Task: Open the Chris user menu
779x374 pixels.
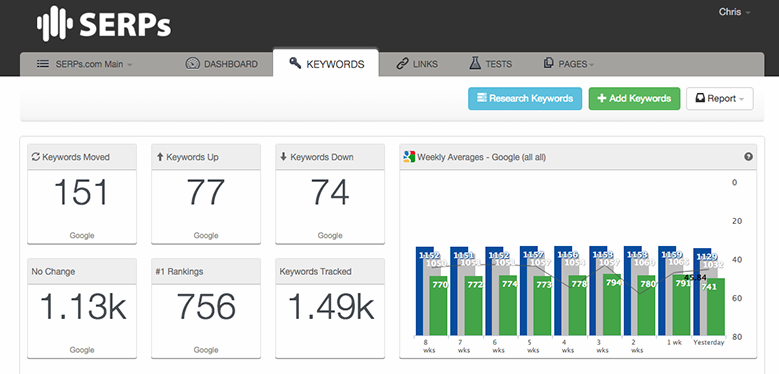Action: point(734,12)
